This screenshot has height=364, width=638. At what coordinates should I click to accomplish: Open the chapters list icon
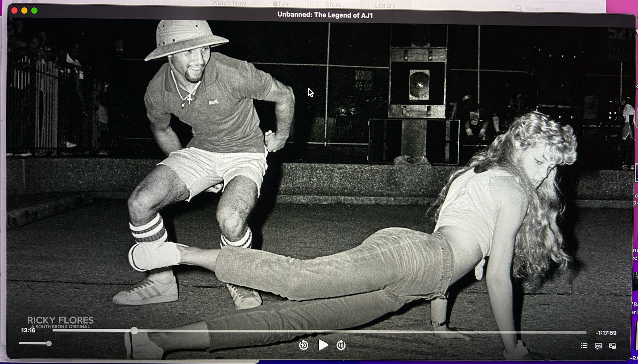[x=584, y=346]
